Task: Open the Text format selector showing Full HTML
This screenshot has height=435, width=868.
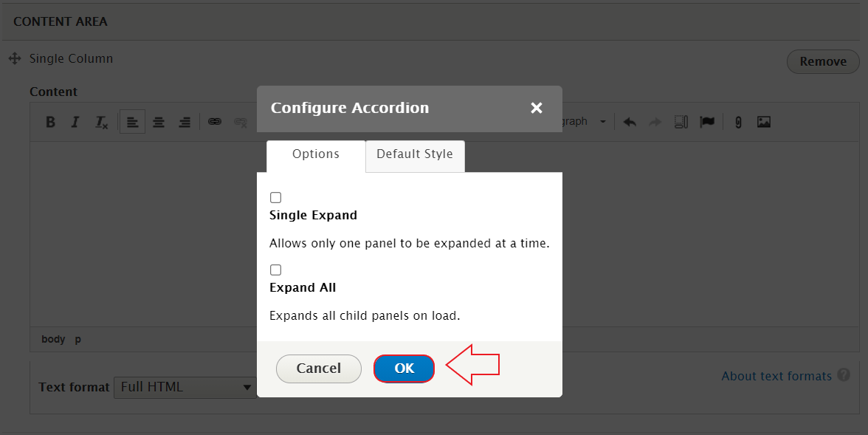Action: coord(185,387)
